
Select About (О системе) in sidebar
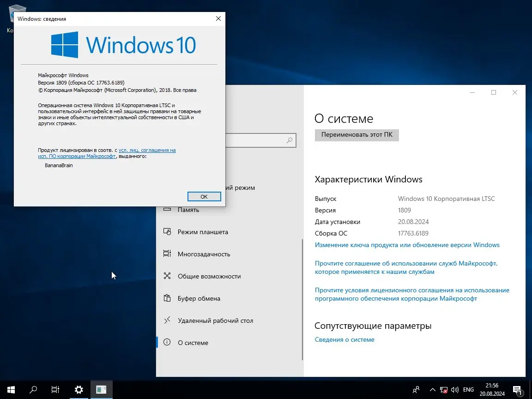click(193, 343)
